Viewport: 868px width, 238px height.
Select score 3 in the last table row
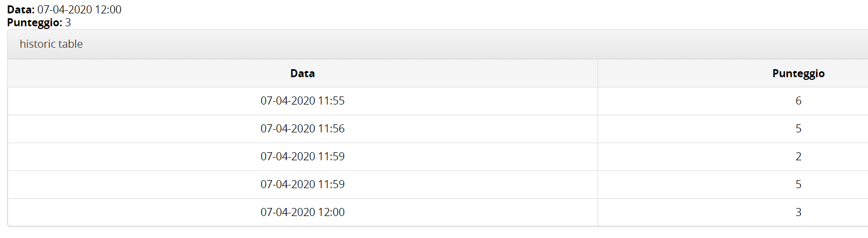[798, 212]
